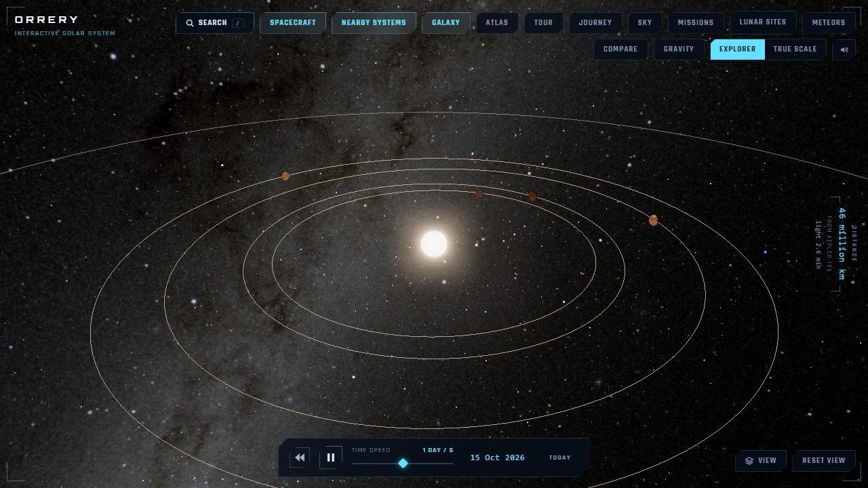Viewport: 868px width, 488px height.
Task: Click the 46 million km distance readout
Action: click(842, 244)
